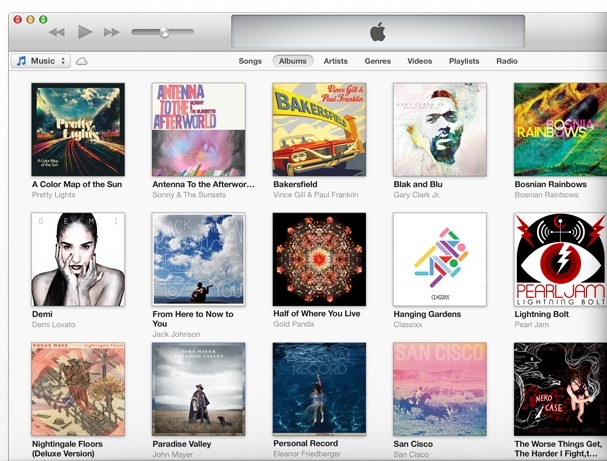
Task: Select the Bakersfield album artwork
Action: tap(319, 129)
